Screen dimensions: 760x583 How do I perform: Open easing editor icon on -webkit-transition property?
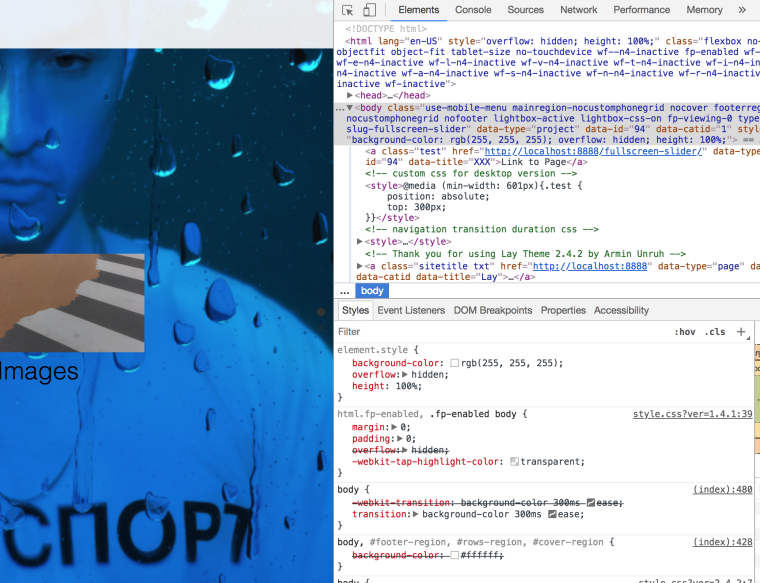point(591,502)
